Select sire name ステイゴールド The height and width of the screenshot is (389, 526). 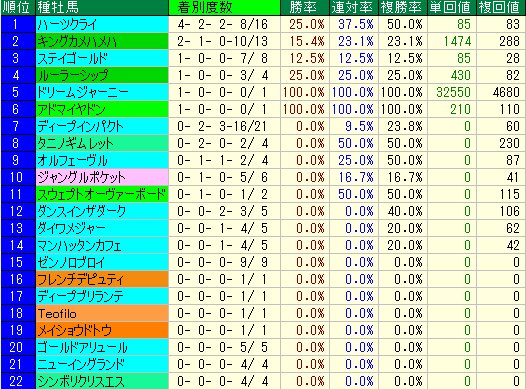tap(72, 58)
